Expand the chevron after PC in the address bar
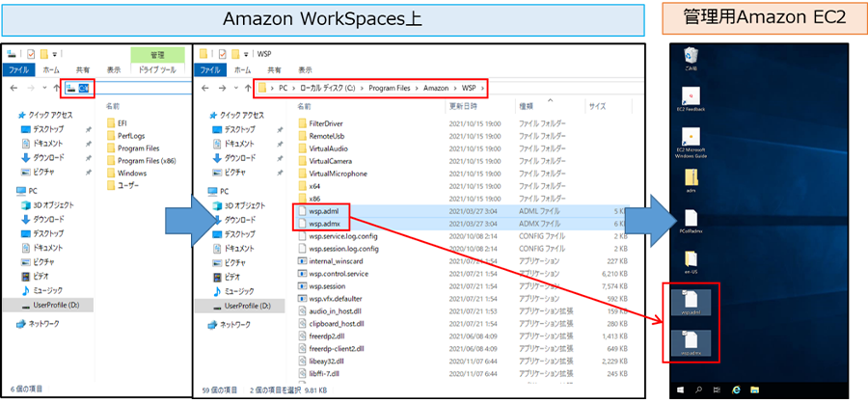The image size is (868, 403). (293, 88)
